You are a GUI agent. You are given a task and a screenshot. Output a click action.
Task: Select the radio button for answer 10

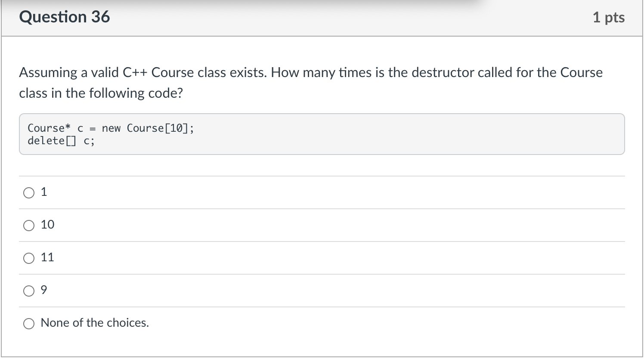(28, 225)
